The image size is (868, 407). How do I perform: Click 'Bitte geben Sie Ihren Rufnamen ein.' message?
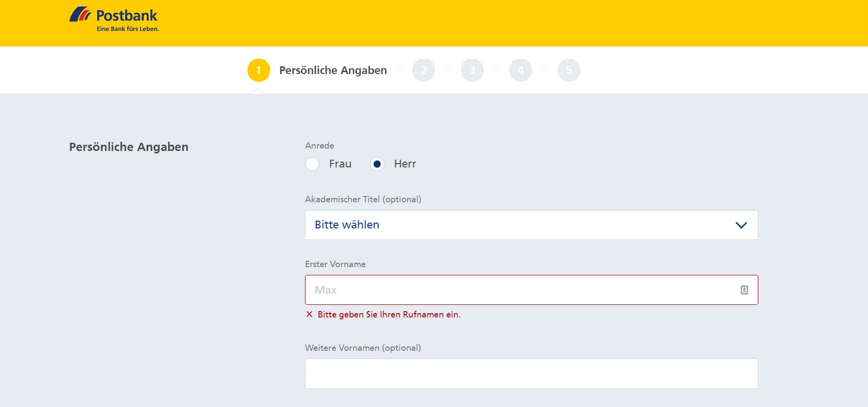pos(389,314)
